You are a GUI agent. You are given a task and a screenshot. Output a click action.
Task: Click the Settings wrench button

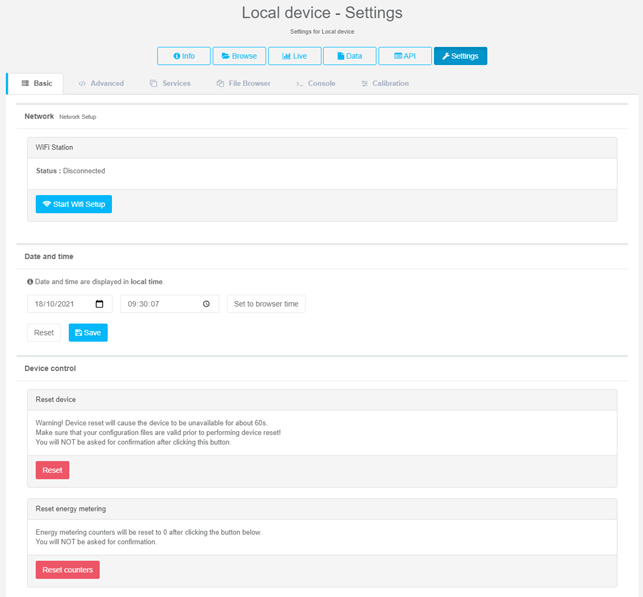[460, 56]
